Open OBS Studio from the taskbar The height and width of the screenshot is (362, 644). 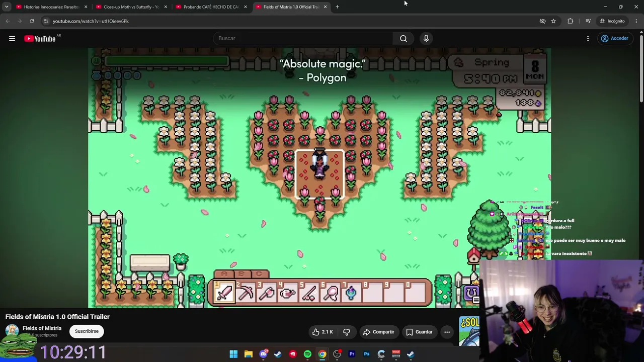click(337, 354)
